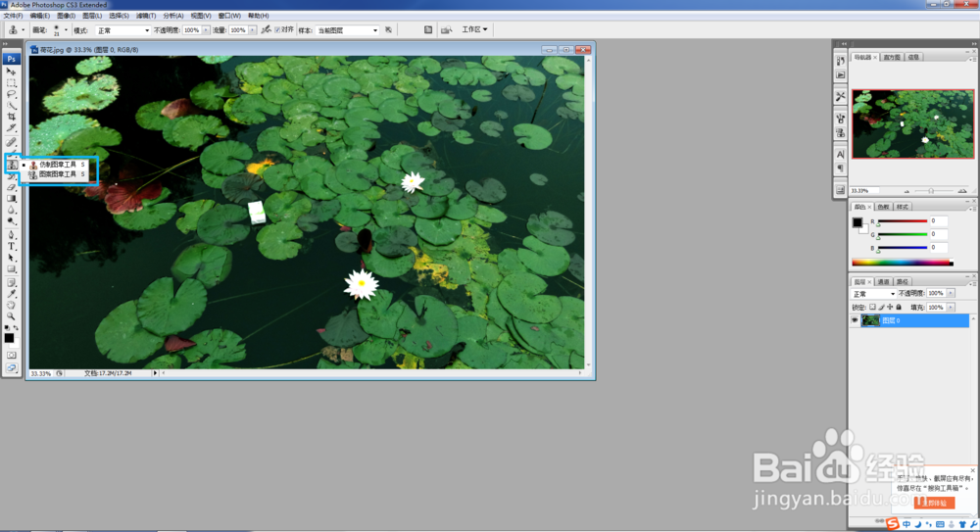Viewport: 980px width, 532px height.
Task: Select the Zoom tool
Action: tap(11, 316)
